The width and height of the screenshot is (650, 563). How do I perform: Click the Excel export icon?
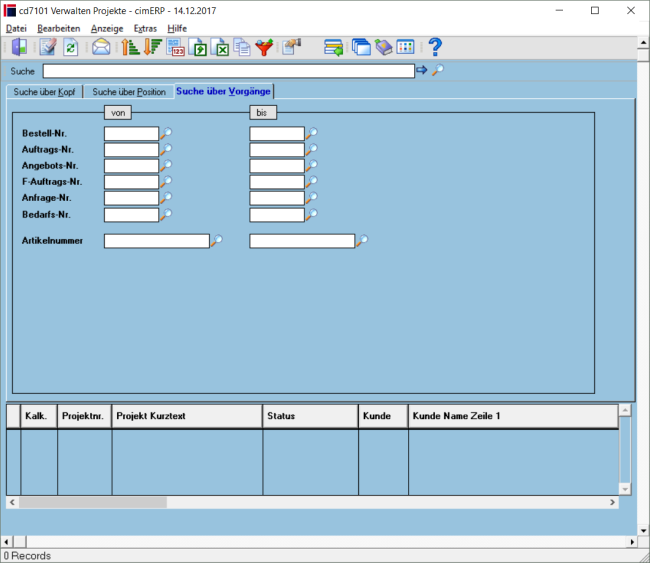pos(220,47)
